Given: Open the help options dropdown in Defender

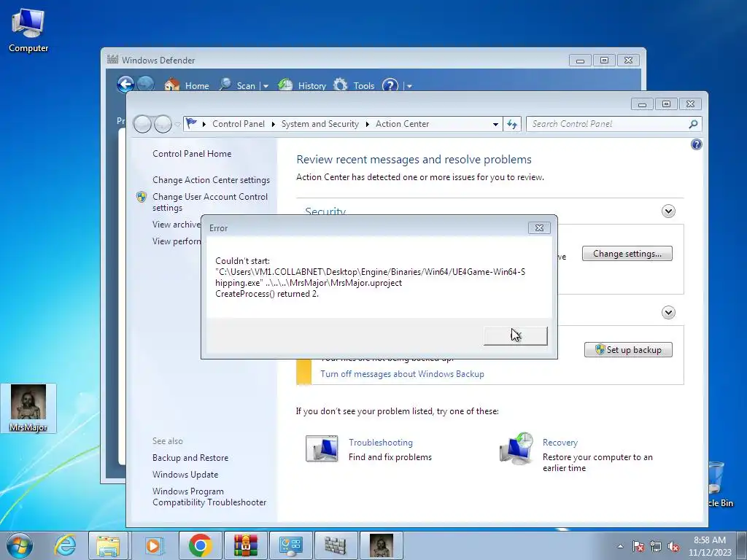Looking at the screenshot, I should point(409,86).
